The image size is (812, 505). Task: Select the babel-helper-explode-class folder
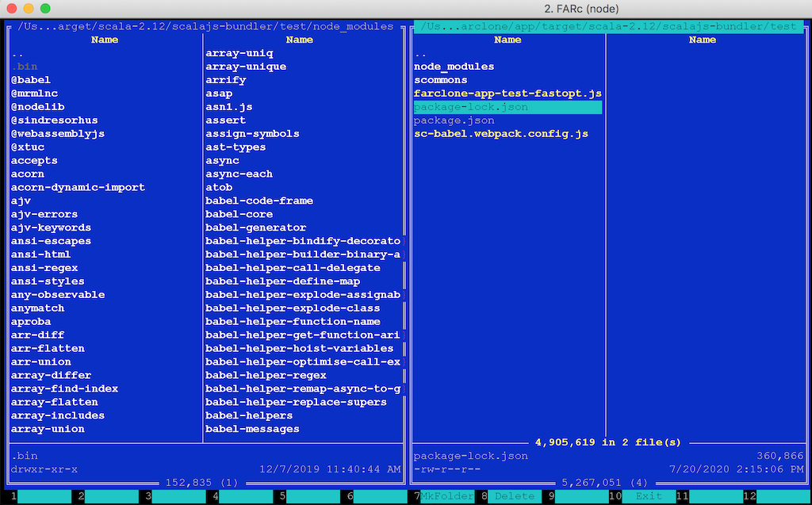[x=293, y=308]
